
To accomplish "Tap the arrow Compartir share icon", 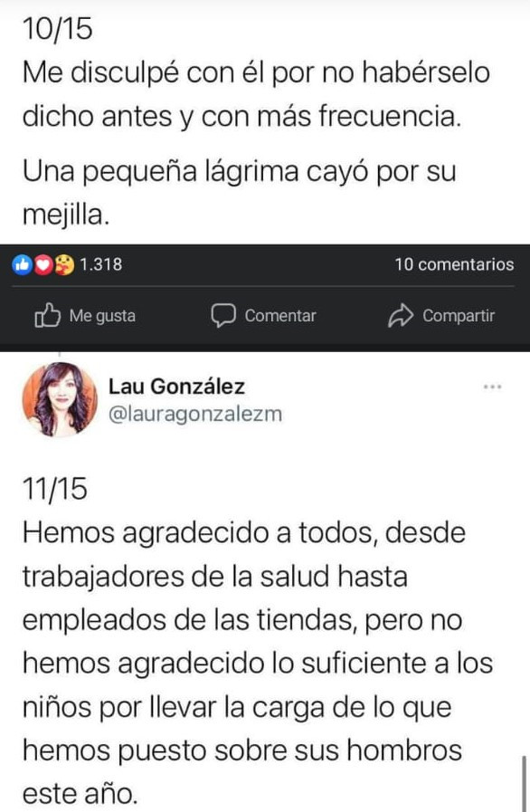I will point(401,315).
